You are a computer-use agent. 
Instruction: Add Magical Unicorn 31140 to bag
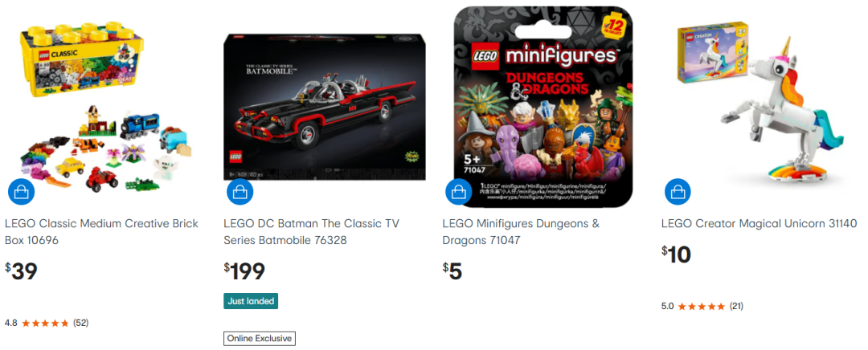click(678, 192)
